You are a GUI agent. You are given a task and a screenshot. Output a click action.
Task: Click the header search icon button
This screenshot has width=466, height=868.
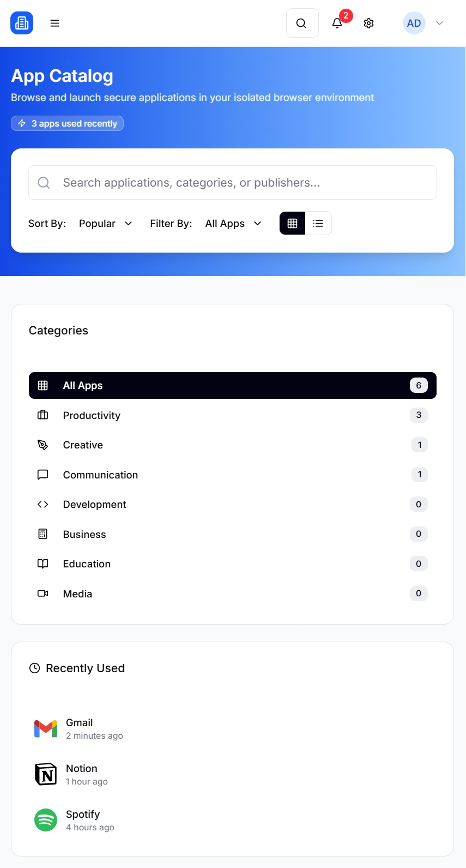pos(302,23)
